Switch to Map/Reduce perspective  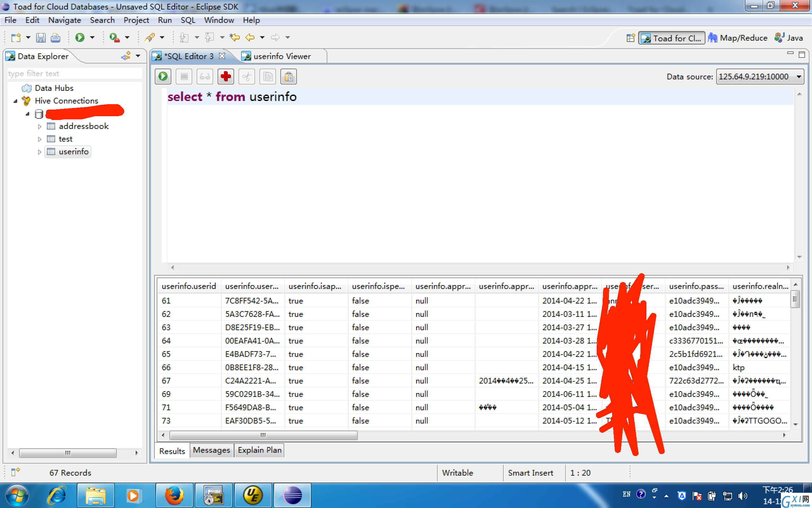(x=738, y=38)
